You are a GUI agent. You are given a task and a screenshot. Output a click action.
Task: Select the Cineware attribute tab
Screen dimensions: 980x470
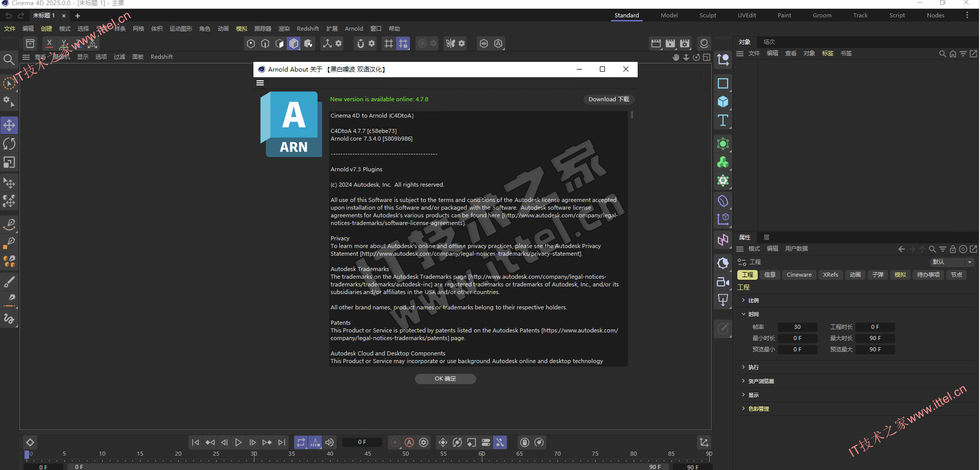tap(799, 275)
